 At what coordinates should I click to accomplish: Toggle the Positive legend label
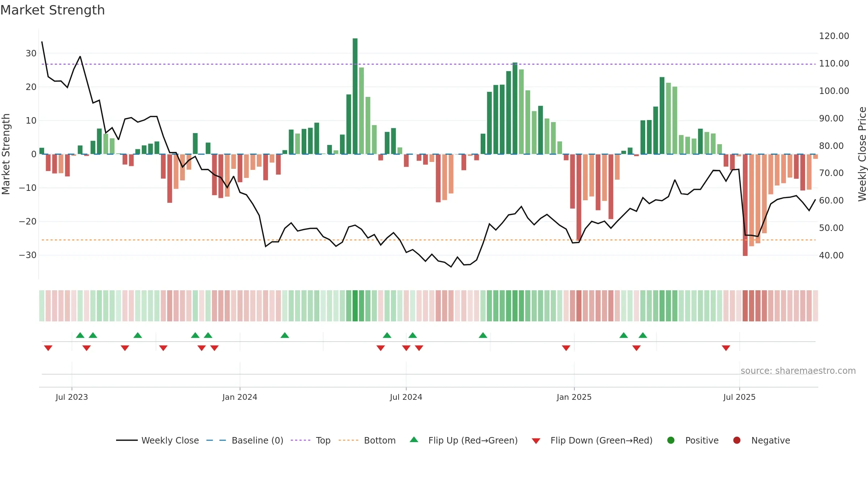702,440
